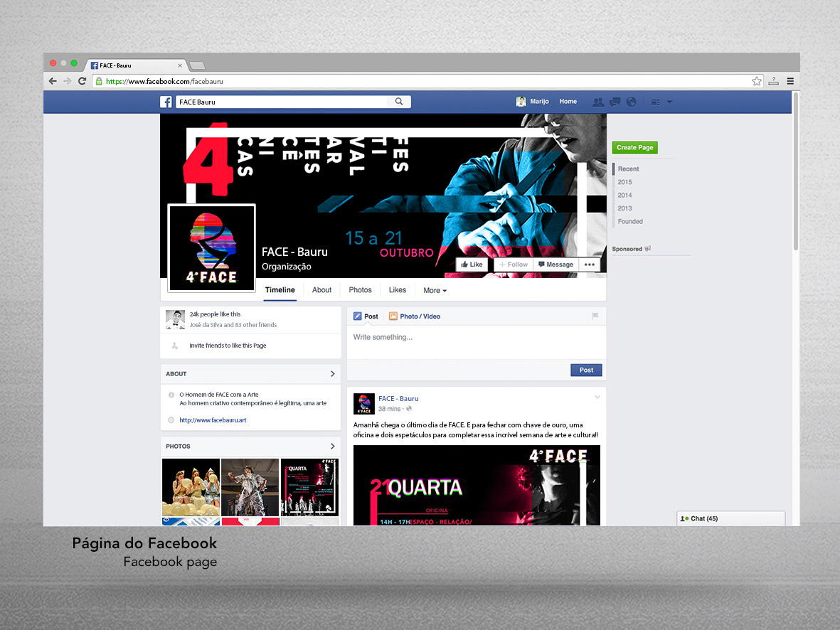
Task: Click the flag icon in post composer
Action: click(x=595, y=316)
